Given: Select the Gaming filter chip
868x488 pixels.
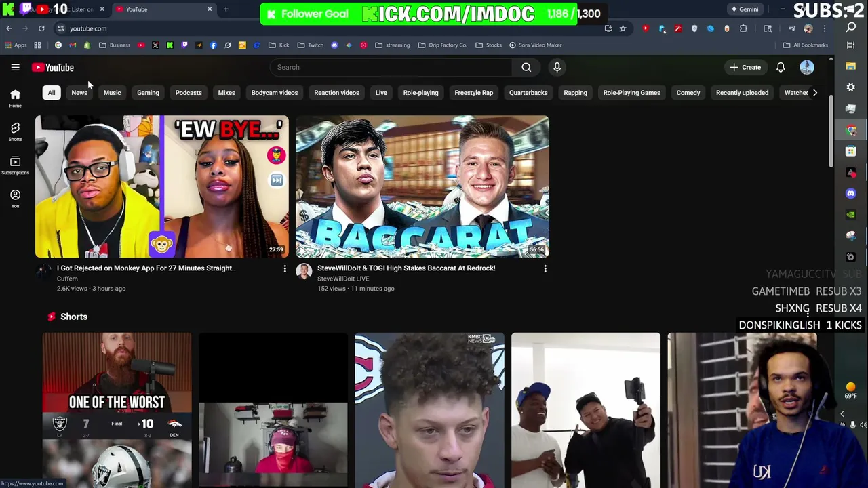Looking at the screenshot, I should (148, 93).
